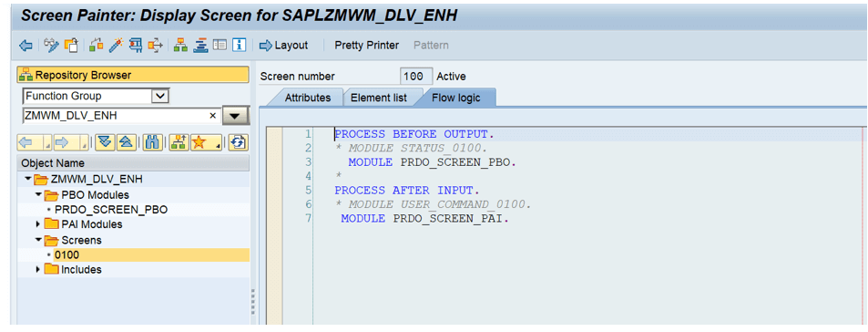Collapse the ZMWM_DLV_ENH root node
The height and width of the screenshot is (332, 868).
27,180
